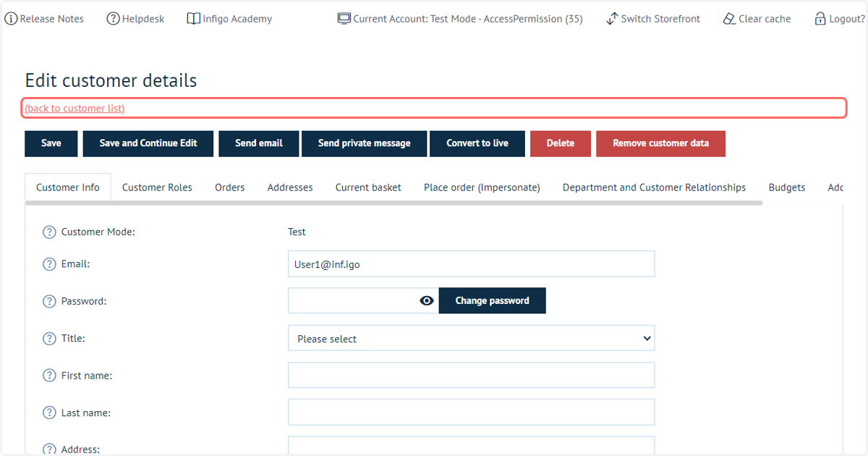This screenshot has height=456, width=868.
Task: Click the Logout? link text
Action: (x=847, y=19)
